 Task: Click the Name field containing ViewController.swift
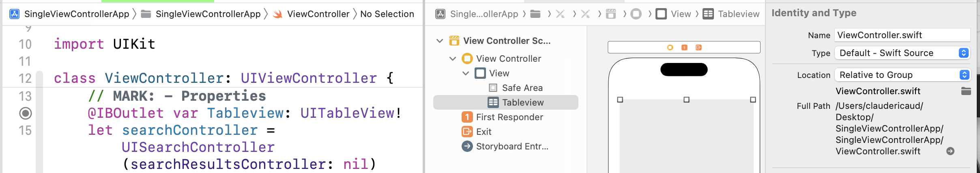[x=902, y=35]
